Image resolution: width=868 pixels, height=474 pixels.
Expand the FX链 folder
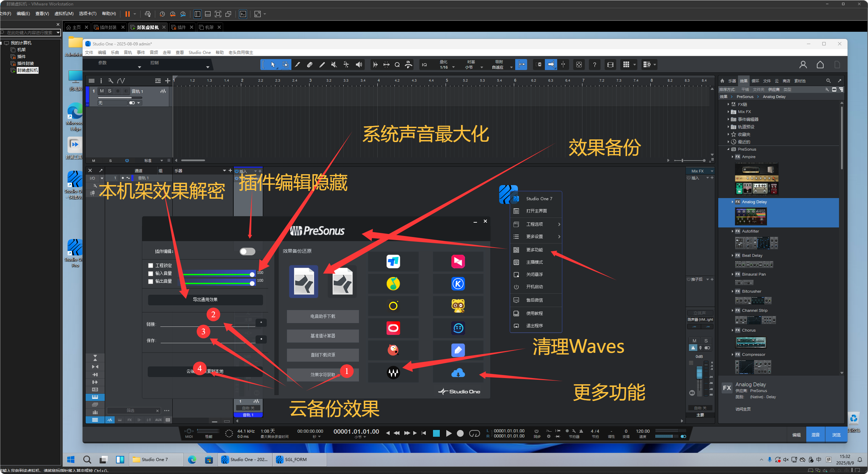click(x=728, y=104)
